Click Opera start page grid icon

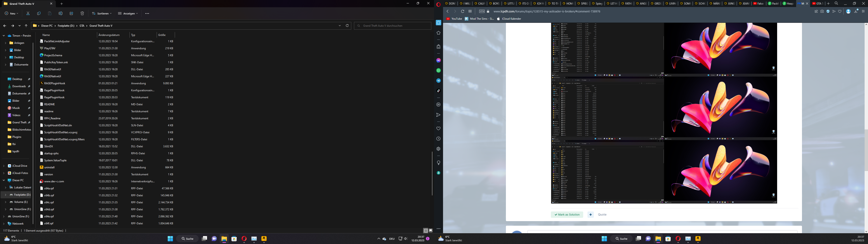coord(470,12)
